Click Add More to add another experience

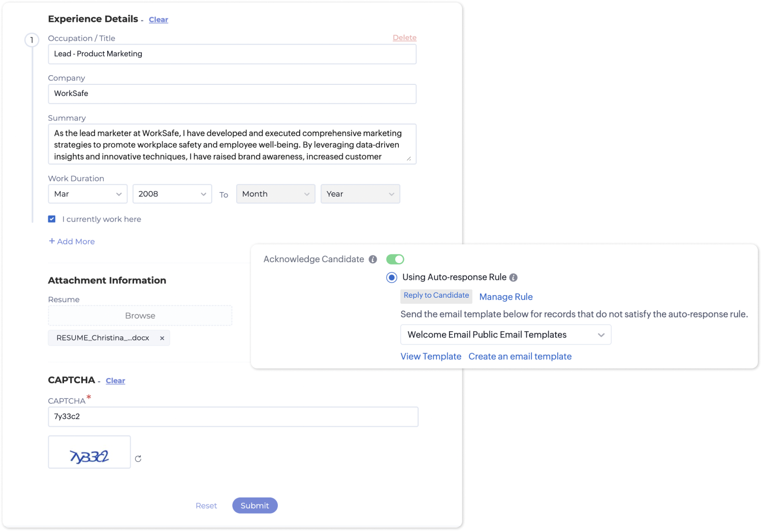point(71,241)
